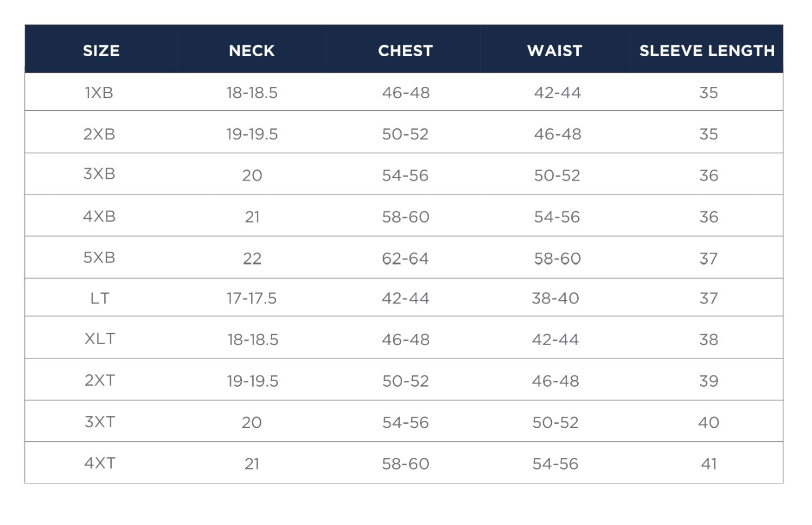Select the 2XT size cell
This screenshot has height=525, width=812.
click(x=100, y=380)
